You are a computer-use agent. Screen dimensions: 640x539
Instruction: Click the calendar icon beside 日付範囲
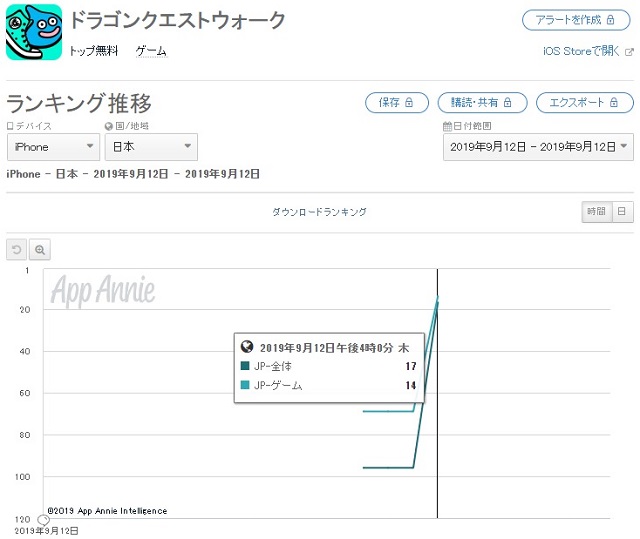[x=447, y=126]
